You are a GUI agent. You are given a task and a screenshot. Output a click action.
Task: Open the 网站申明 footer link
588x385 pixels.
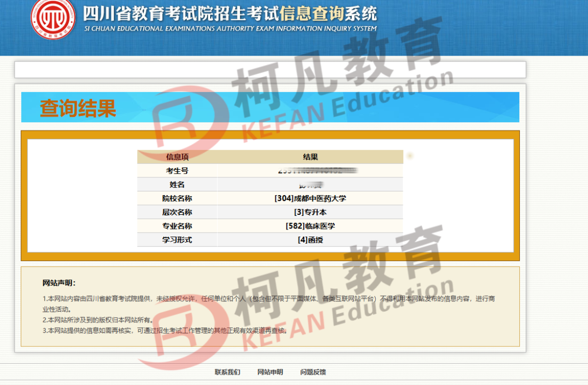pos(270,372)
